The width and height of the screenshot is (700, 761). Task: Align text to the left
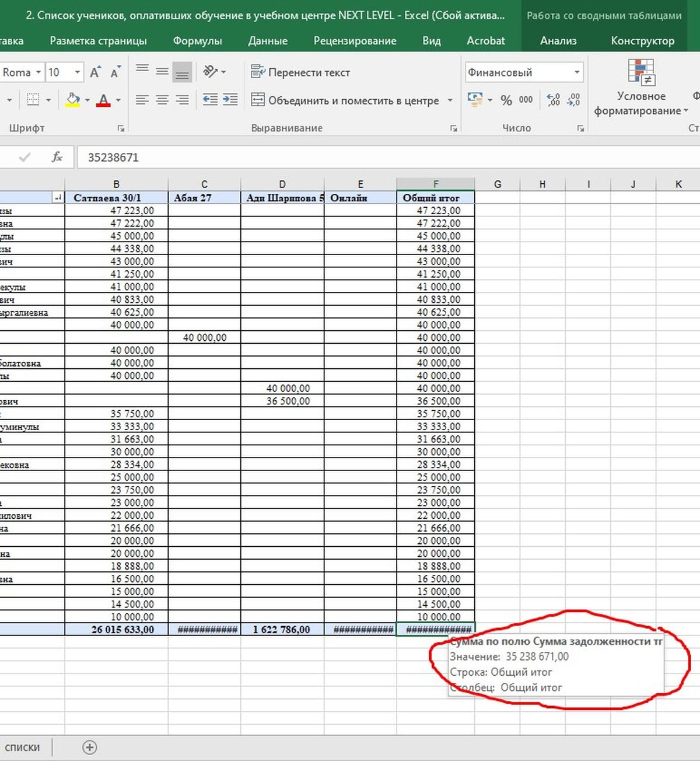click(x=142, y=100)
